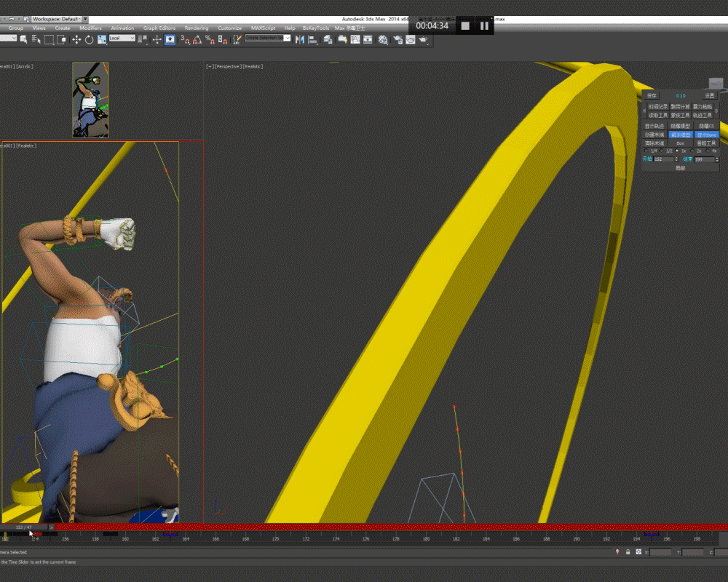Screen dimensions: 728x582
Task: Open Curve Editor icon
Action: 355,39
